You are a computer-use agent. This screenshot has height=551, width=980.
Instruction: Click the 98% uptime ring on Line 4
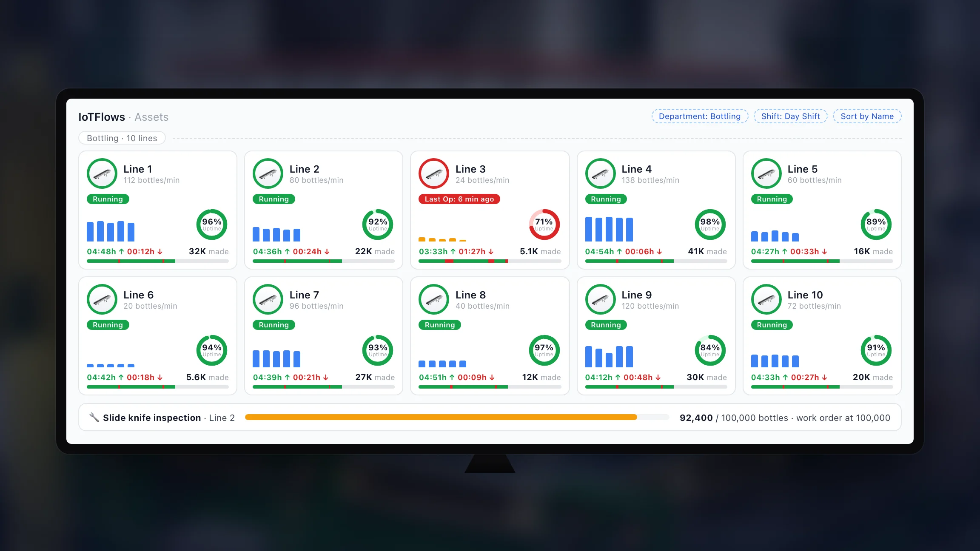pyautogui.click(x=710, y=224)
